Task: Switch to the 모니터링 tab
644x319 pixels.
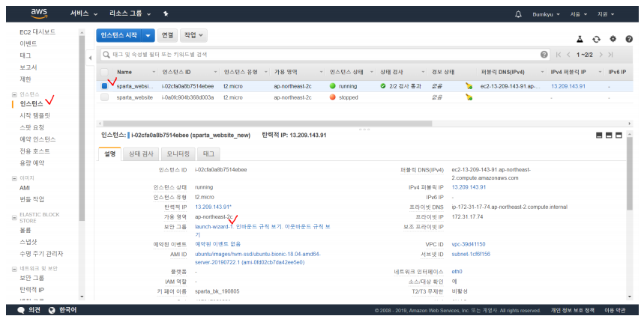Action: (178, 154)
